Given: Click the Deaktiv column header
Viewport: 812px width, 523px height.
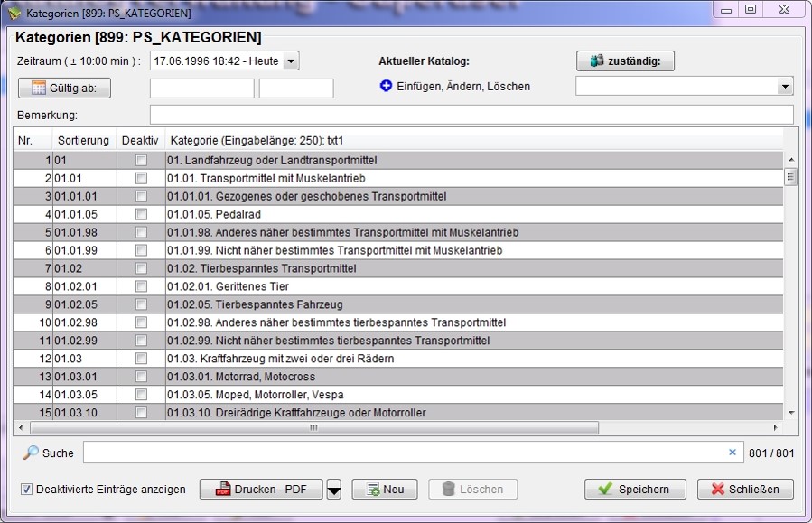Looking at the screenshot, I should point(140,140).
